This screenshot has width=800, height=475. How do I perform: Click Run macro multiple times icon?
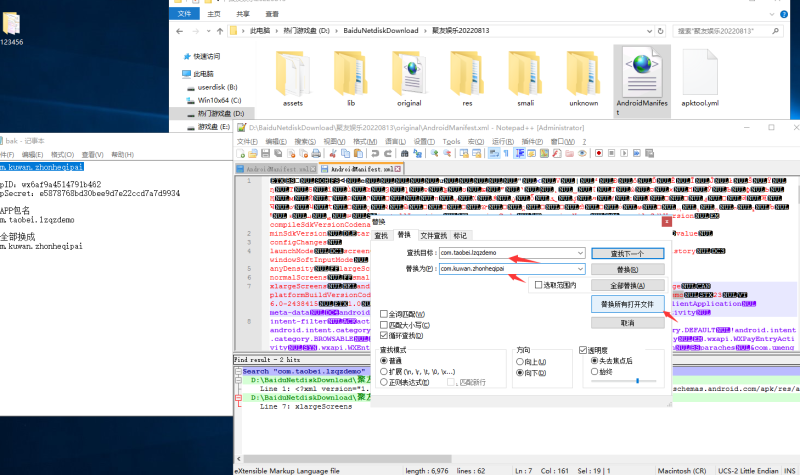(x=637, y=153)
